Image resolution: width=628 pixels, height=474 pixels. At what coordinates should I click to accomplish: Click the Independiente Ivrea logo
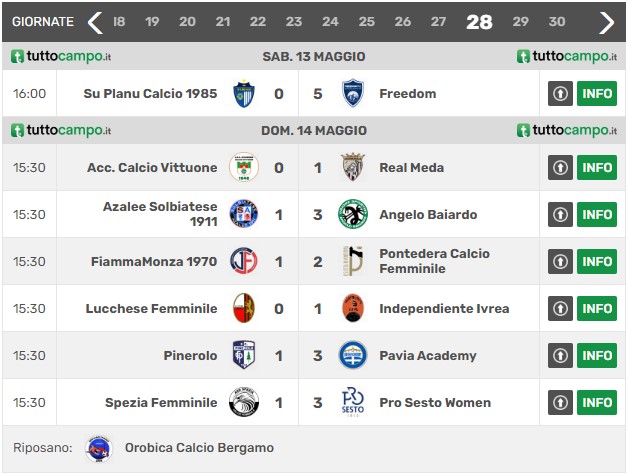(353, 308)
